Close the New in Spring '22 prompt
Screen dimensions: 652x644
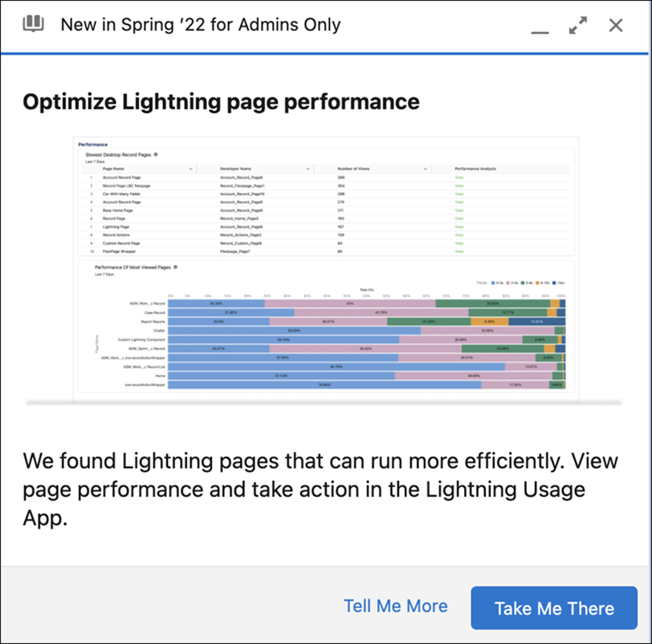pos(615,25)
